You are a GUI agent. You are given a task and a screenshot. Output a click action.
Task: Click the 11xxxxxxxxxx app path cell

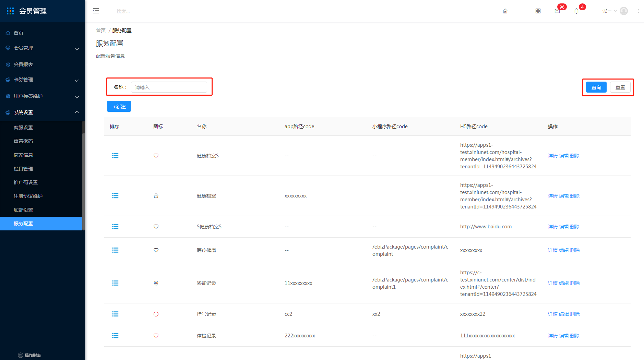298,283
